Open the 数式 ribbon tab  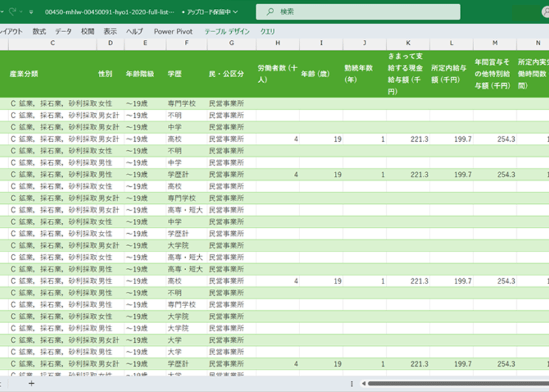(40, 31)
